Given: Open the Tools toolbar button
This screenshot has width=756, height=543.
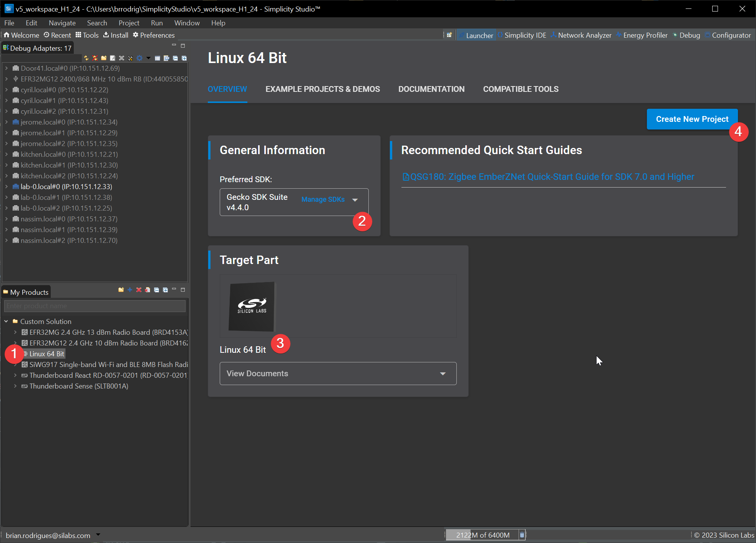Looking at the screenshot, I should point(87,35).
